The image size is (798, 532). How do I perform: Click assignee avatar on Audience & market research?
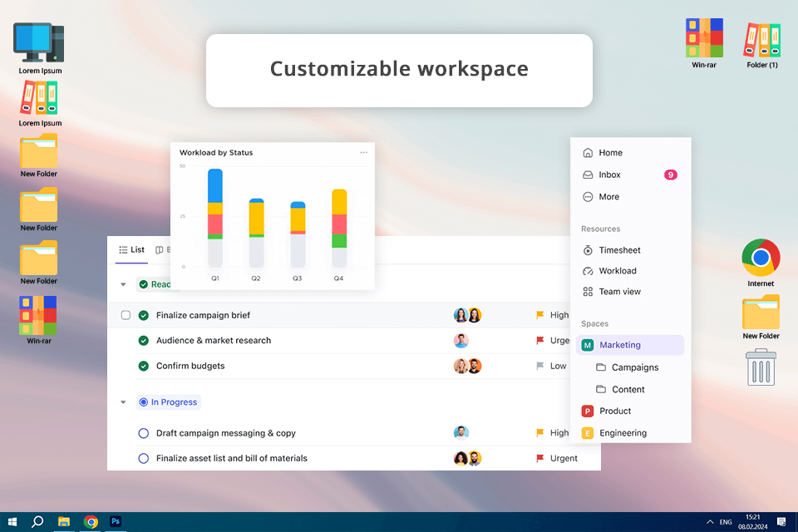(x=461, y=341)
